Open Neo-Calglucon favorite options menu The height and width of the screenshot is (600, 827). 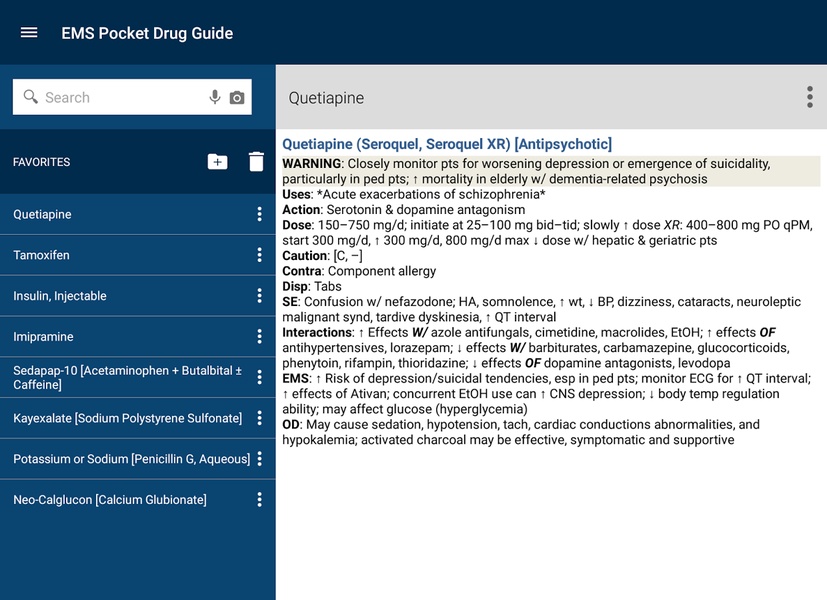(259, 499)
